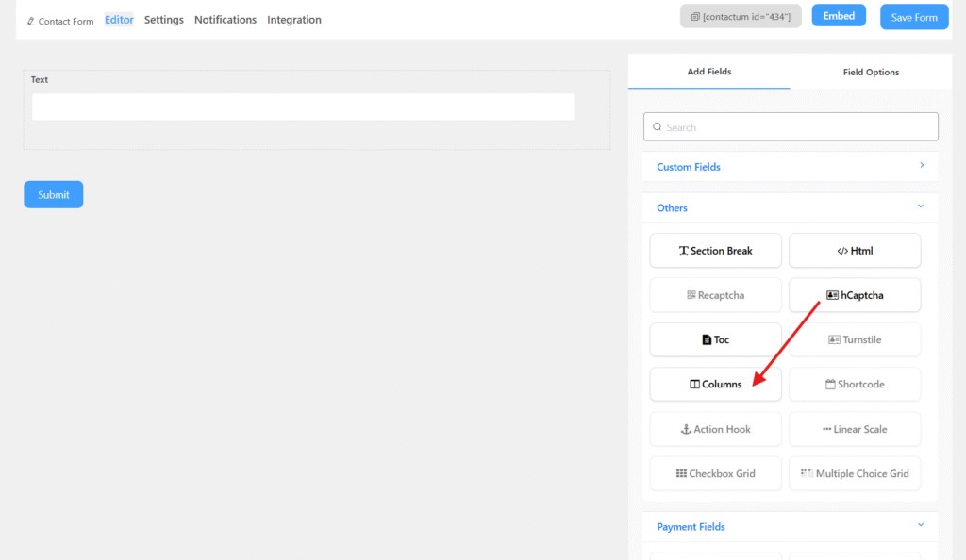Add a Shortcode field
966x560 pixels.
click(x=855, y=385)
